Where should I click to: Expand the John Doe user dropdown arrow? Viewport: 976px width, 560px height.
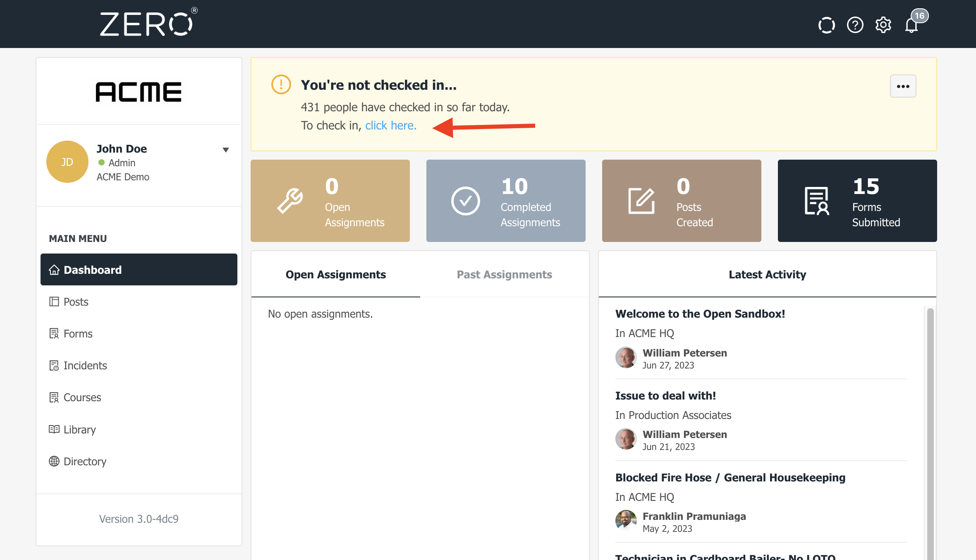[226, 150]
